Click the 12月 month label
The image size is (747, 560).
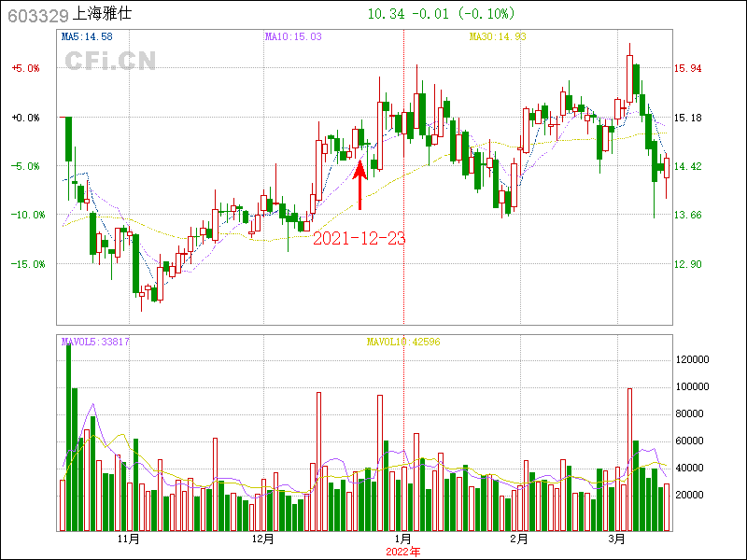click(263, 539)
